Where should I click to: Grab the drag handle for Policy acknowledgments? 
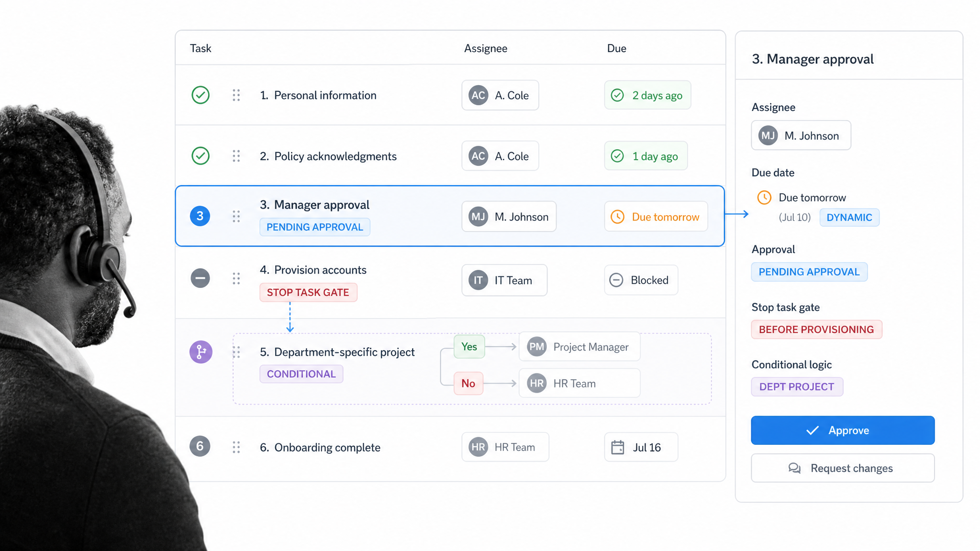[x=236, y=156]
